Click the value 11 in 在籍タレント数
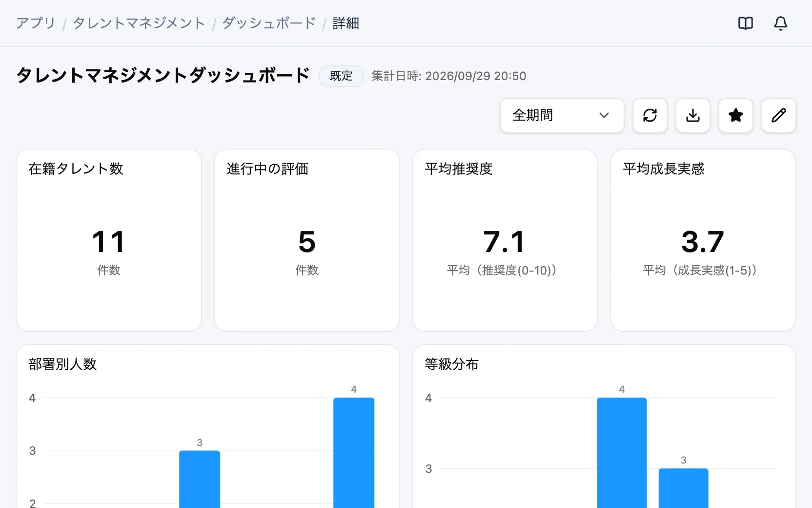 click(x=109, y=242)
